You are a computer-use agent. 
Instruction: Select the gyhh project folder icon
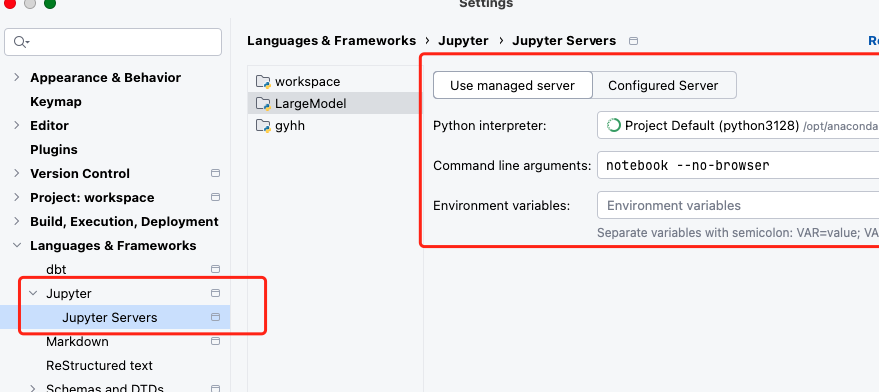pyautogui.click(x=263, y=126)
